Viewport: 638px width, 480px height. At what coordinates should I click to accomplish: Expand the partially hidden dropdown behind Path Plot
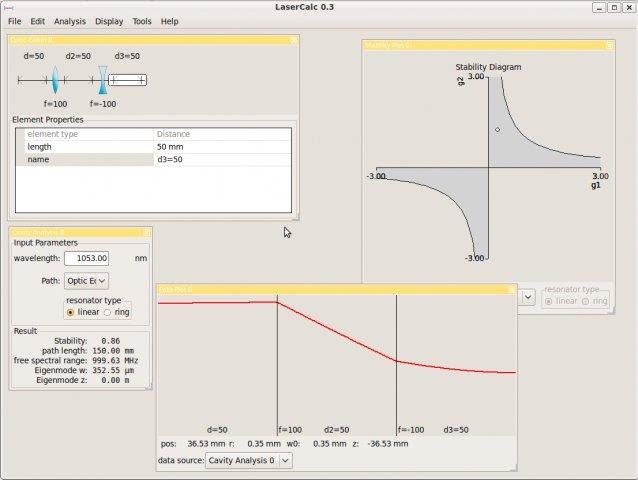pos(527,296)
